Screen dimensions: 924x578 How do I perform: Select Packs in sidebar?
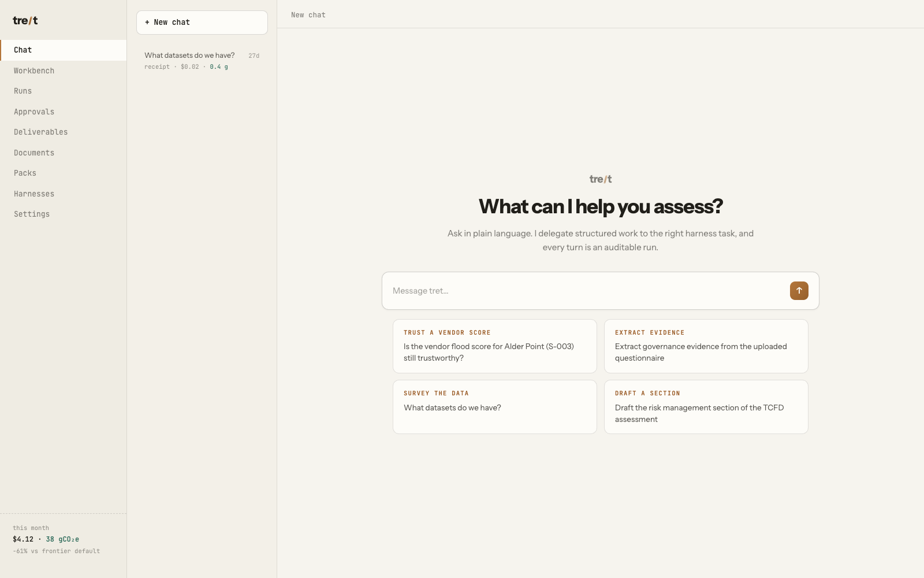64,173
